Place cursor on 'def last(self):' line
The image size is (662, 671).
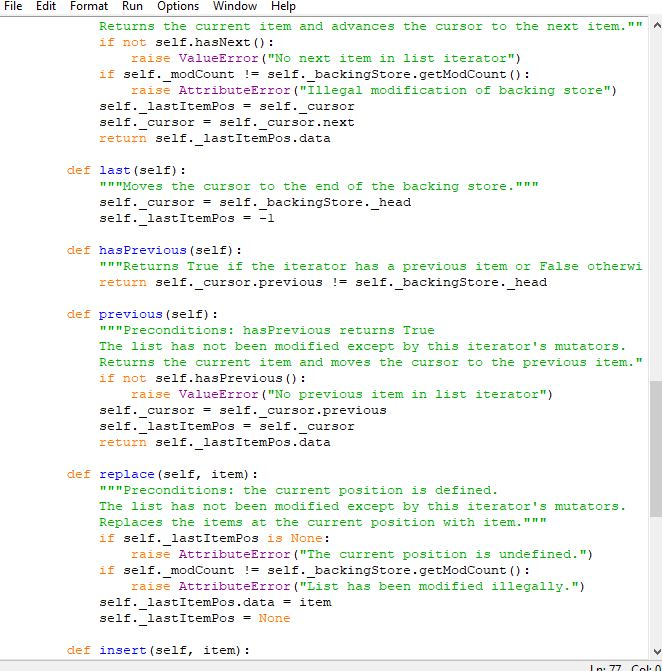(126, 170)
